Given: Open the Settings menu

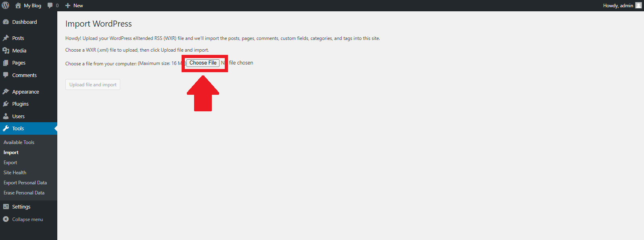Looking at the screenshot, I should (21, 207).
